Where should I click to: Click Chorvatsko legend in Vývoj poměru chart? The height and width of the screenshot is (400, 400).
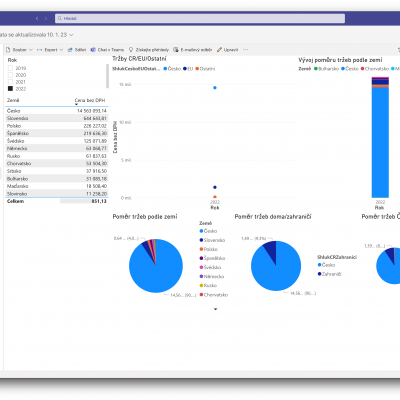375,69
